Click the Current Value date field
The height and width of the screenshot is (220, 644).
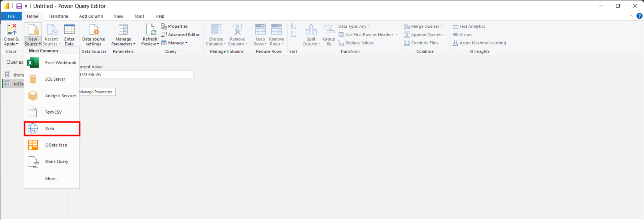click(136, 74)
